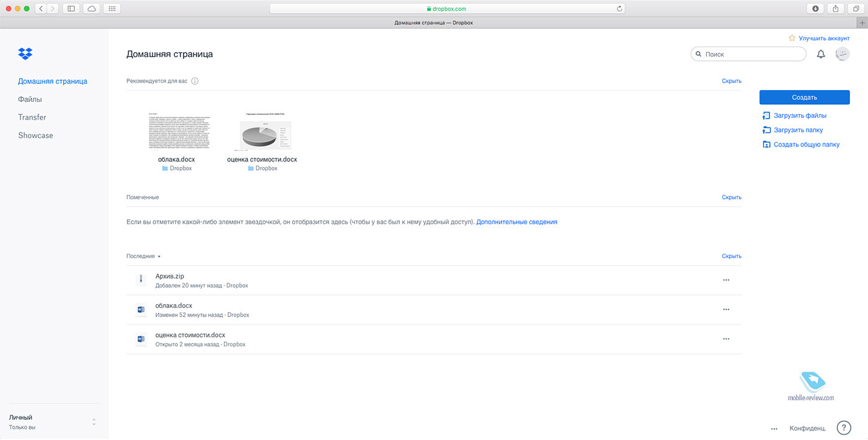Click the Архив.zip file icon

[x=141, y=280]
